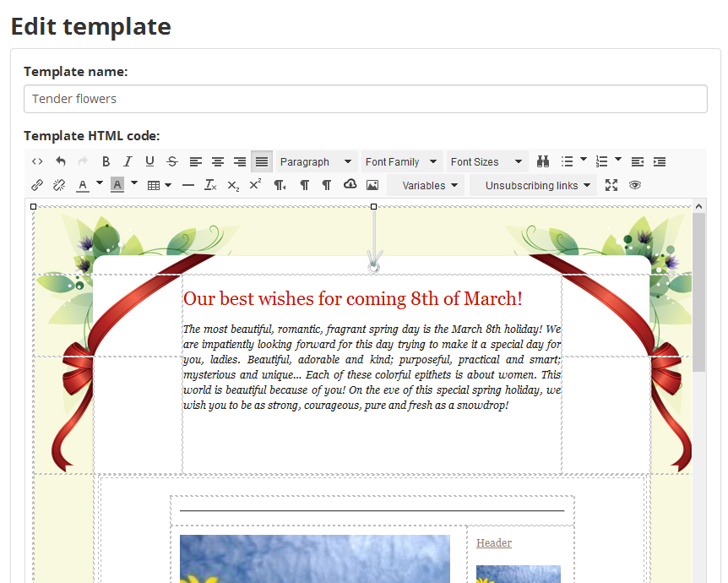Expand the Font Family dropdown
Viewport: 728px width, 583px height.
pos(401,161)
